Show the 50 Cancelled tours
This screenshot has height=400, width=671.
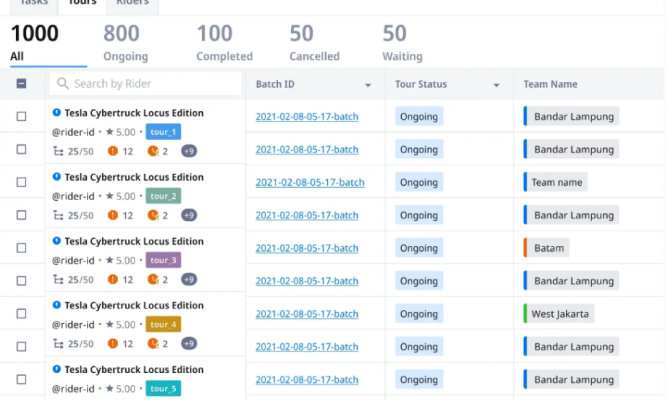point(314,43)
